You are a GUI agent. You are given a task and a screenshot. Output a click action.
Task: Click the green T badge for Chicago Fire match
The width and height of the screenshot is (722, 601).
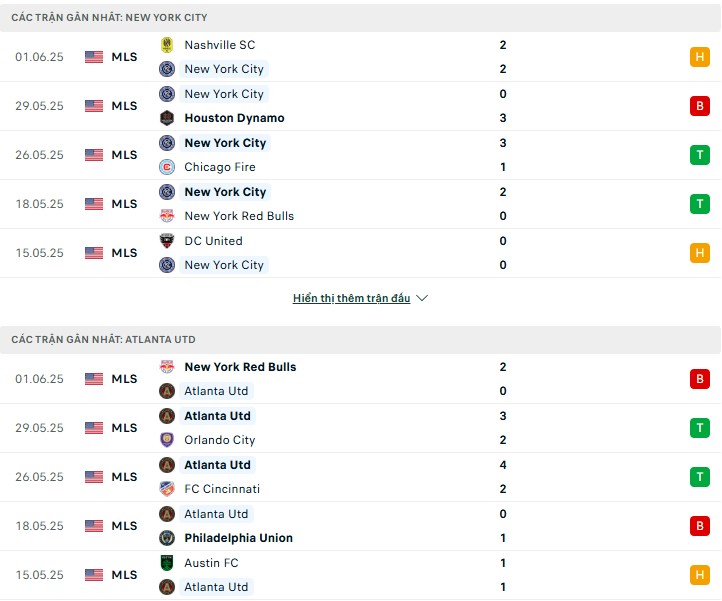pyautogui.click(x=699, y=155)
